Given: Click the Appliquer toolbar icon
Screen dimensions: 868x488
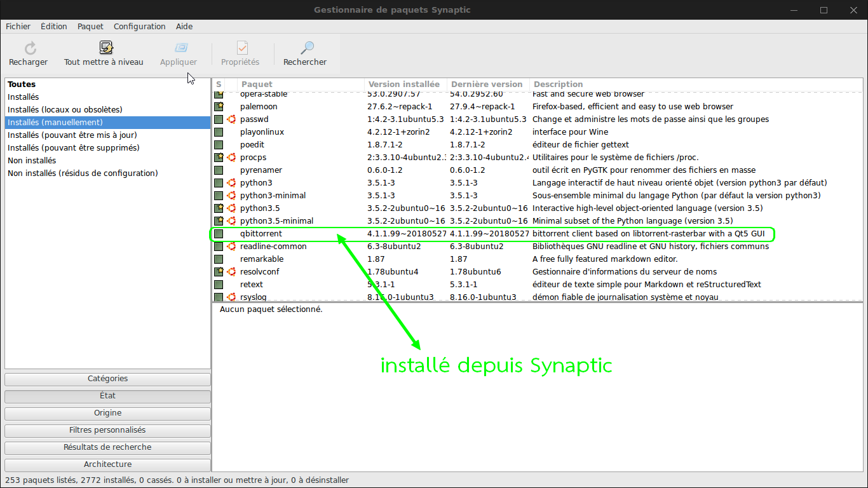Looking at the screenshot, I should coord(180,48).
